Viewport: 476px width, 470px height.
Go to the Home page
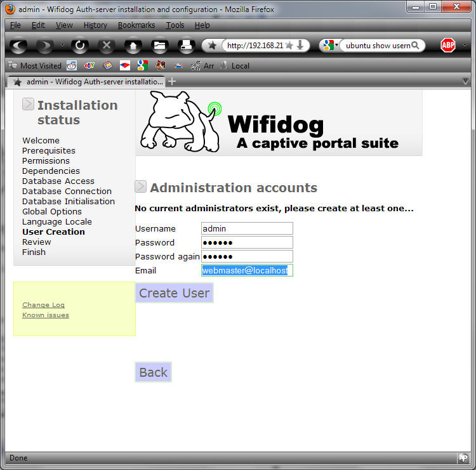coord(133,46)
